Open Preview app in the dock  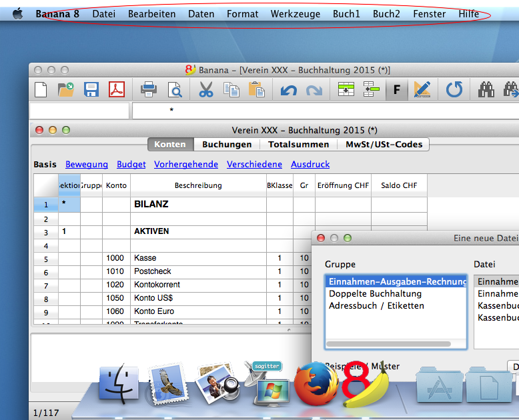(x=217, y=383)
